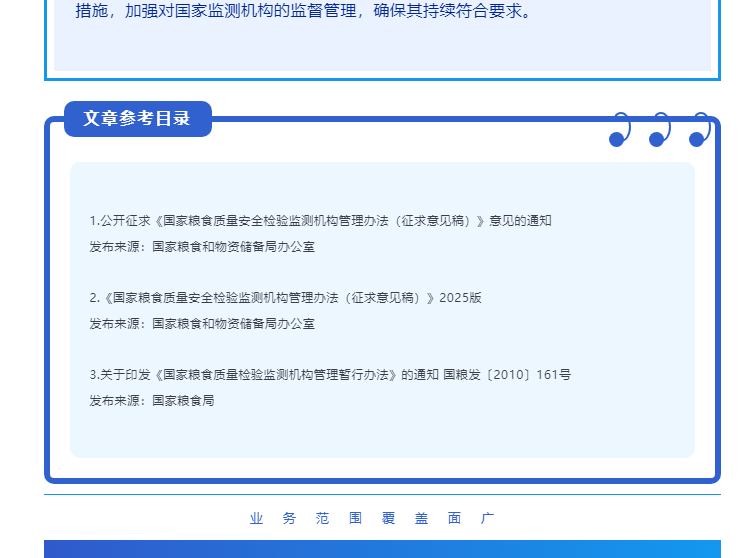Select the 文章参考目录 section header

point(137,118)
